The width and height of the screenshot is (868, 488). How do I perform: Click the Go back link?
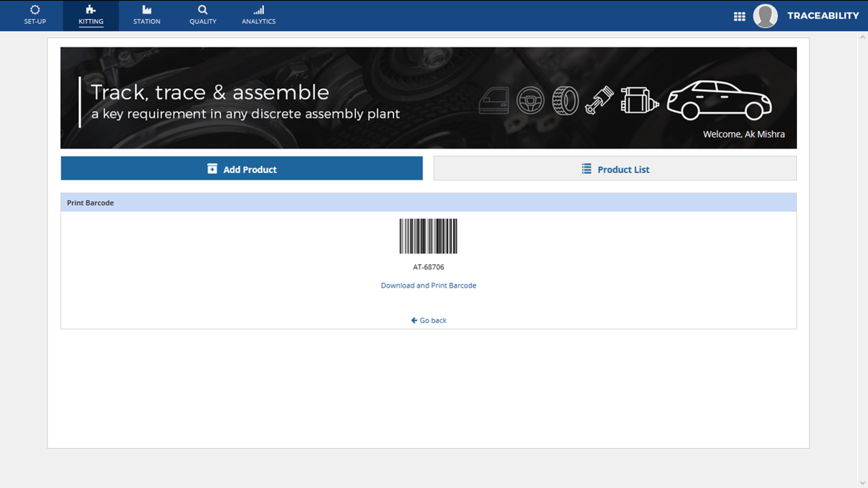(x=429, y=320)
